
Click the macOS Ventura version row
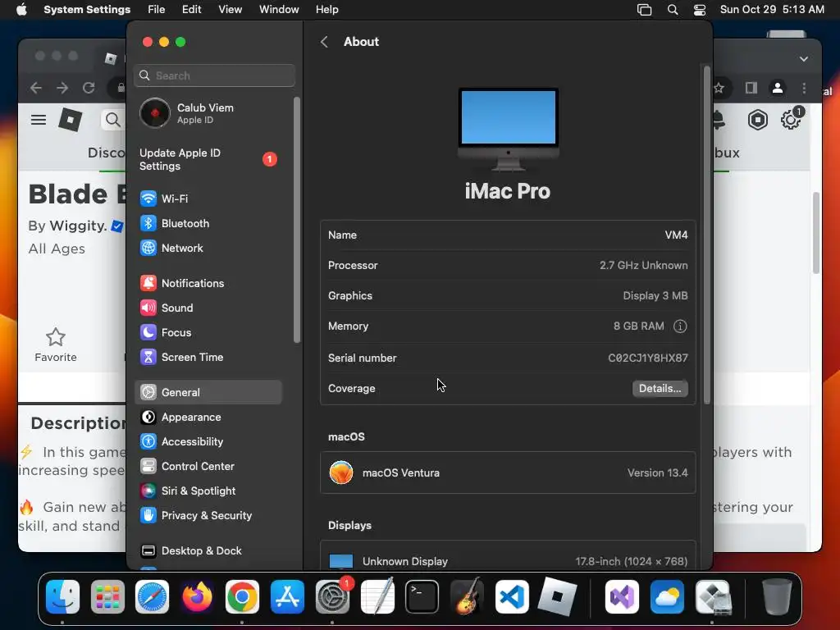(508, 472)
